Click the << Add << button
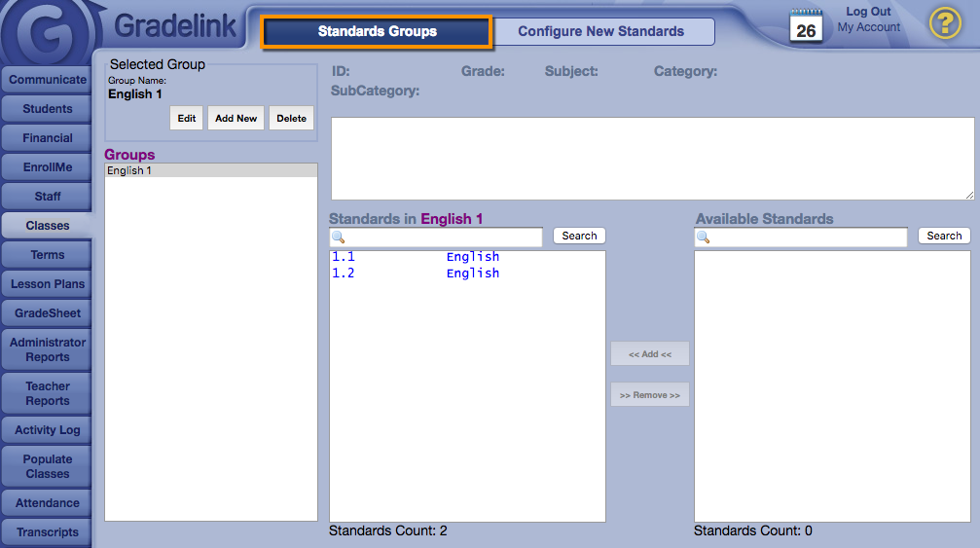980x548 pixels. pos(649,354)
